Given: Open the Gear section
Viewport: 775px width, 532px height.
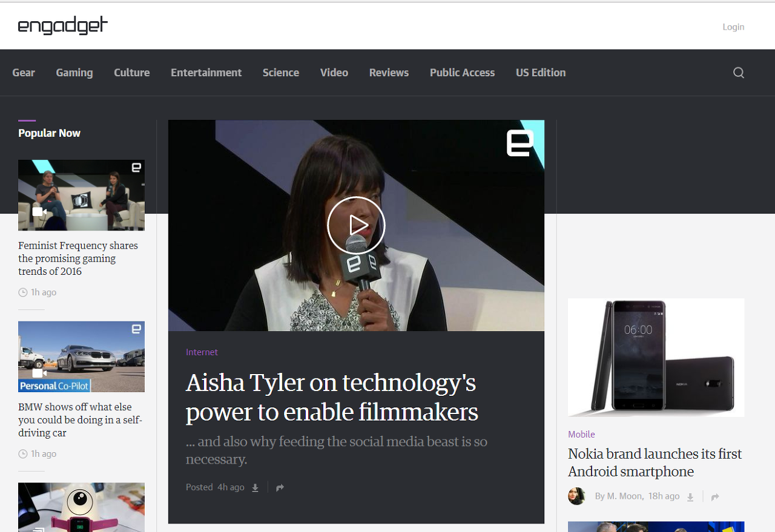Looking at the screenshot, I should [x=24, y=73].
